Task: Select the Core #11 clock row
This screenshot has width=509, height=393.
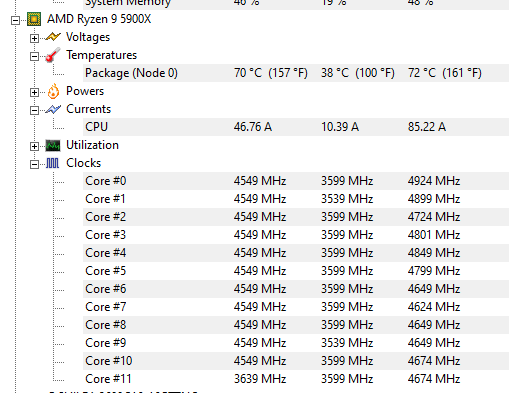Action: click(296, 379)
